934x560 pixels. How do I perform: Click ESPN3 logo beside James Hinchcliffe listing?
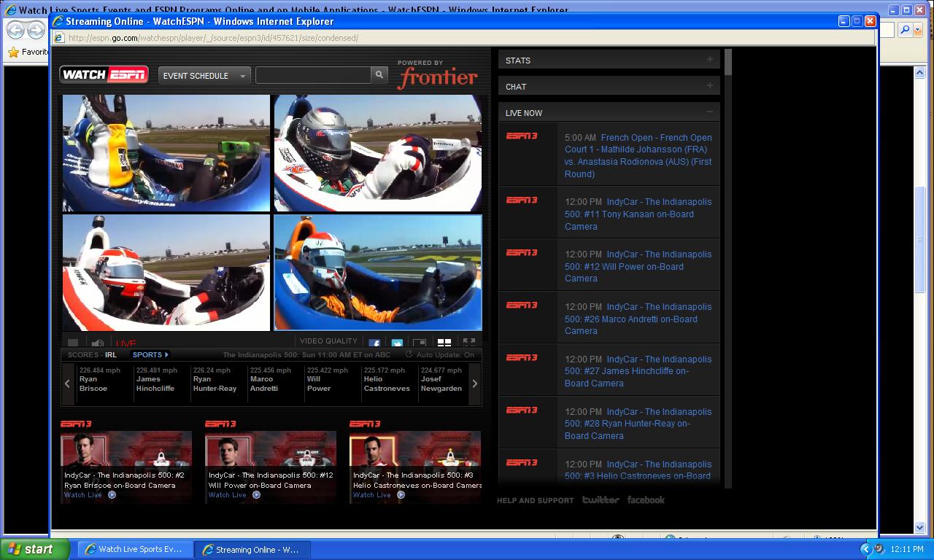point(522,358)
